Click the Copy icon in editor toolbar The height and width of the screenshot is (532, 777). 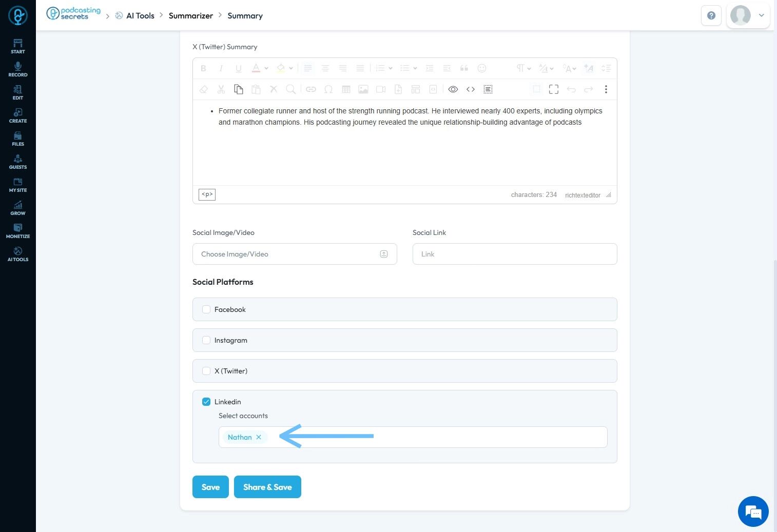[238, 89]
